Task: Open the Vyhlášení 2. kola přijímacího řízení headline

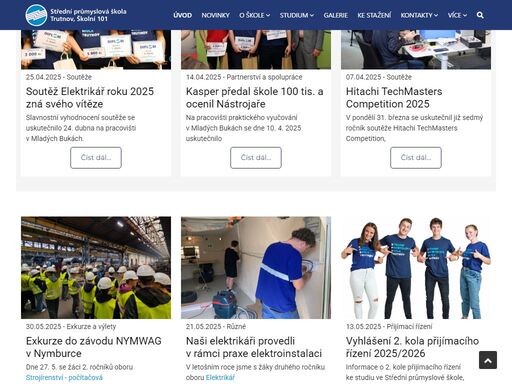Action: [412, 347]
